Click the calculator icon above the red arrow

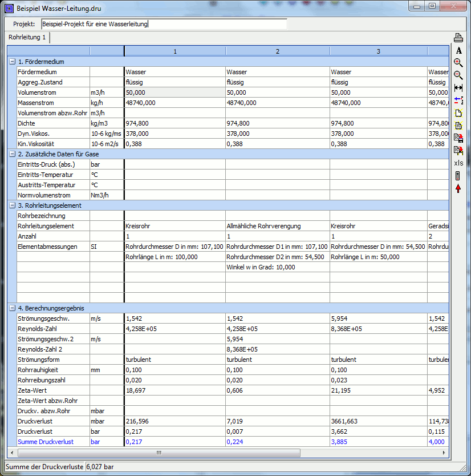click(x=458, y=176)
